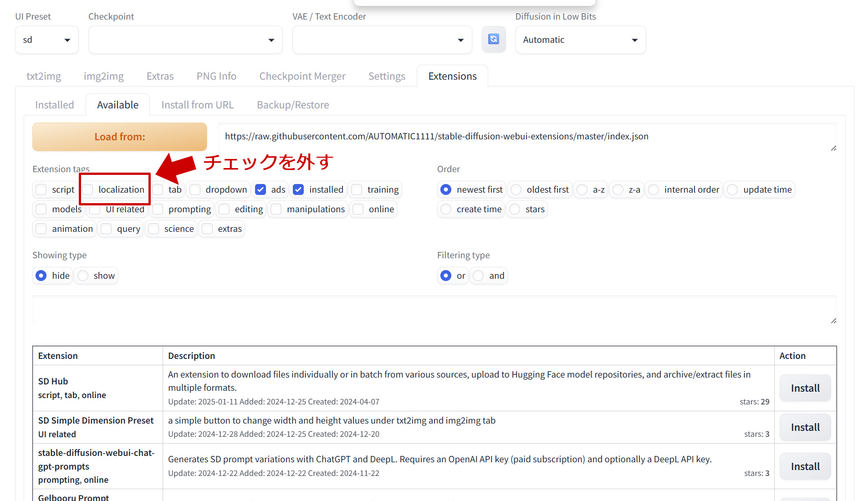Click the Load from: button
Viewport: 868px width, 501px height.
coord(119,137)
